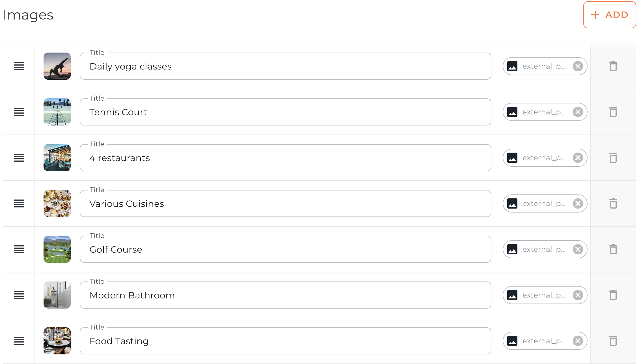Click the bathroom thumbnail image

57,295
